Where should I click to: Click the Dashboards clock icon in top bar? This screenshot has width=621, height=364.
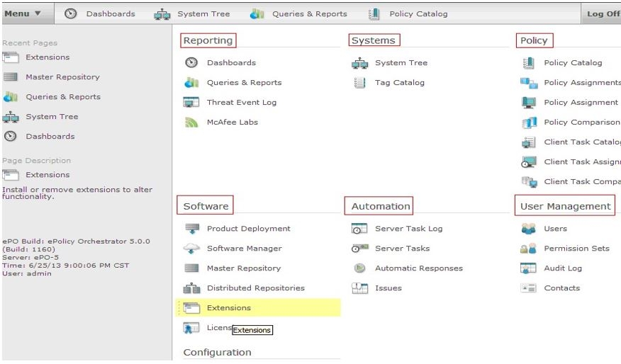[71, 13]
